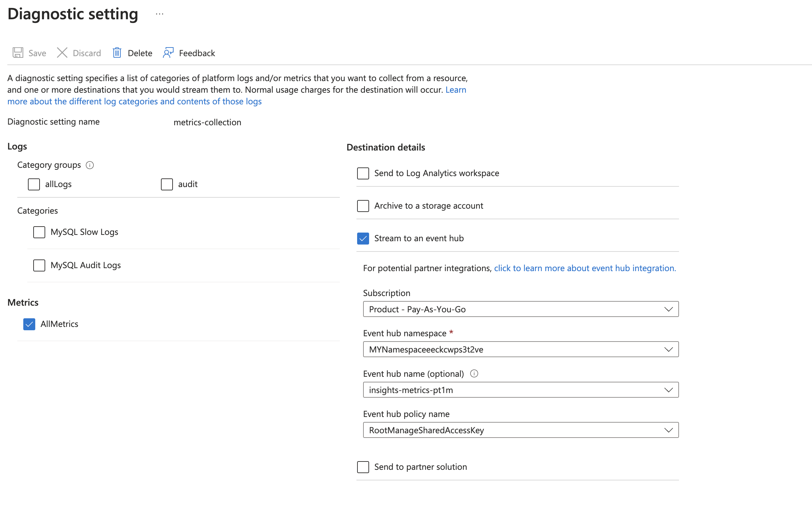Open the Event hub name dropdown
Image resolution: width=812 pixels, height=509 pixels.
click(x=521, y=390)
